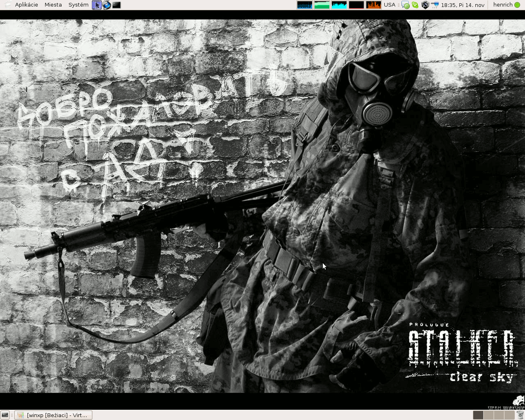Switch to the winxp [Bežiaci] VirtualBox window
This screenshot has width=525, height=420.
pyautogui.click(x=53, y=415)
